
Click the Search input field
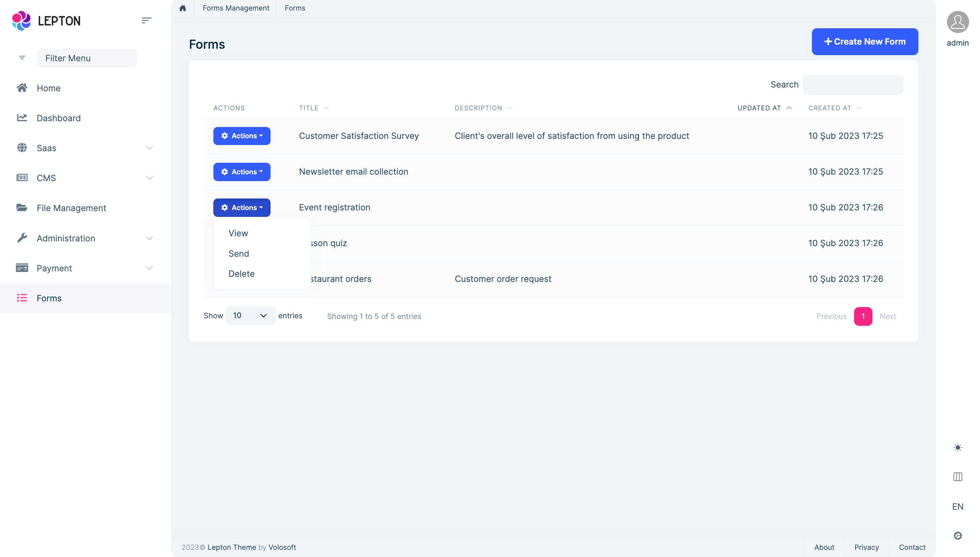853,84
